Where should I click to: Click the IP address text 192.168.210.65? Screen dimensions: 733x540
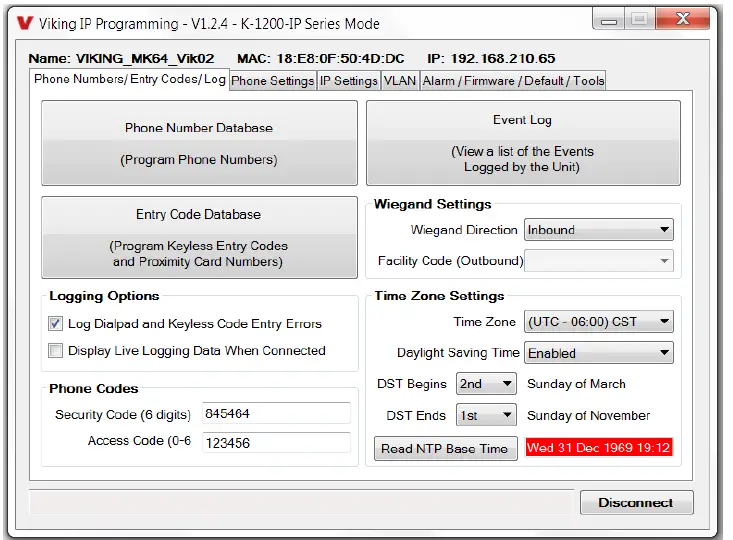coord(503,58)
